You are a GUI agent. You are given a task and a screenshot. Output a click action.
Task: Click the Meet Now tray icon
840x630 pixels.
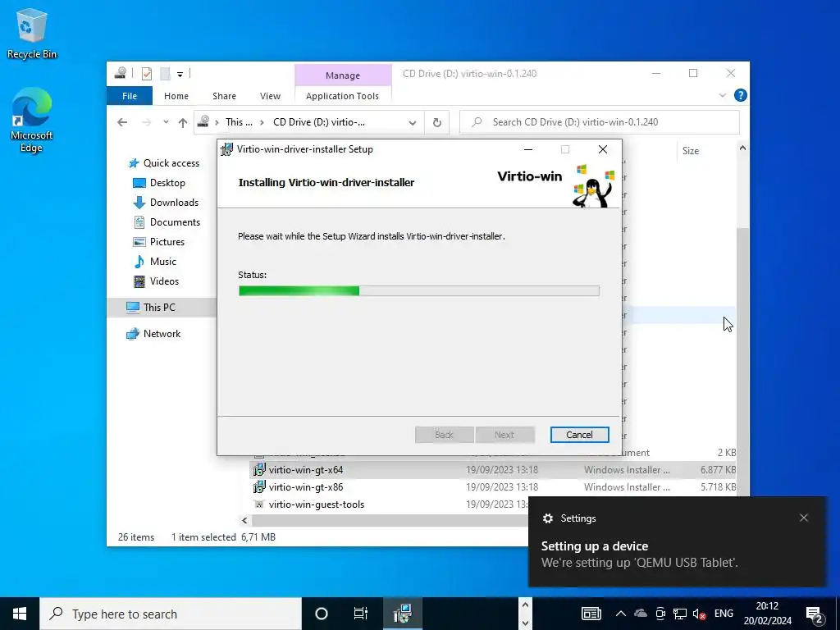pos(660,614)
